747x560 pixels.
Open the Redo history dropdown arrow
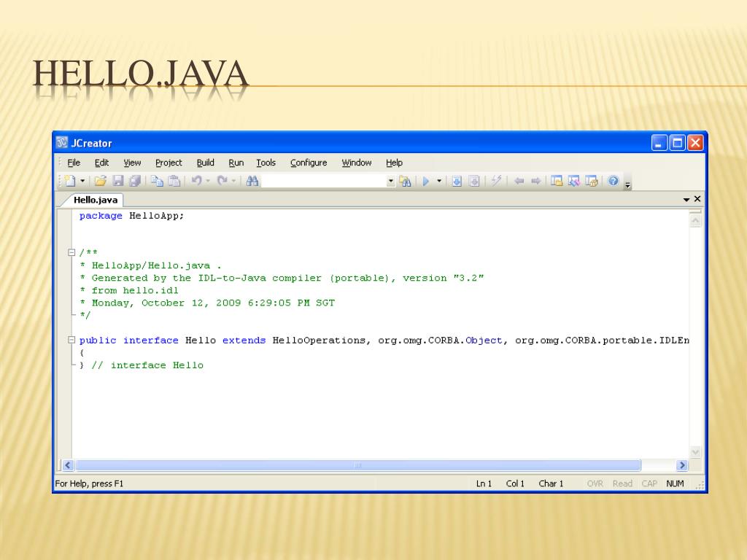pos(233,181)
